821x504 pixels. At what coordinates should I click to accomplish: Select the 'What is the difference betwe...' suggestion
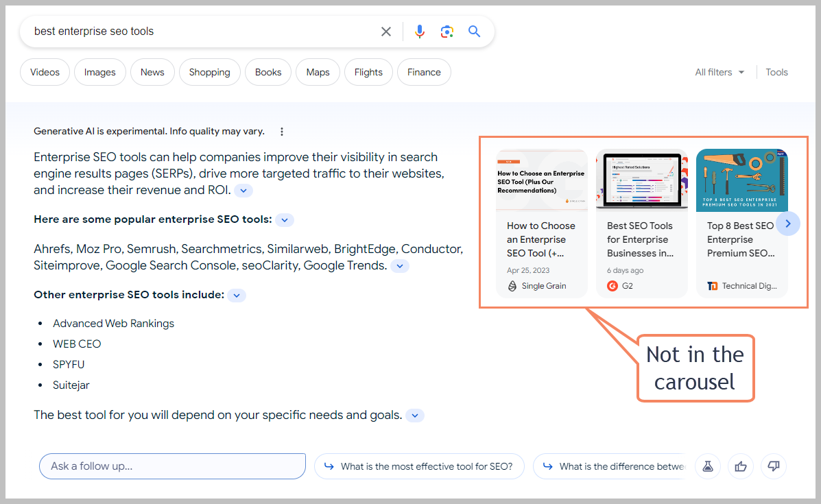click(610, 466)
